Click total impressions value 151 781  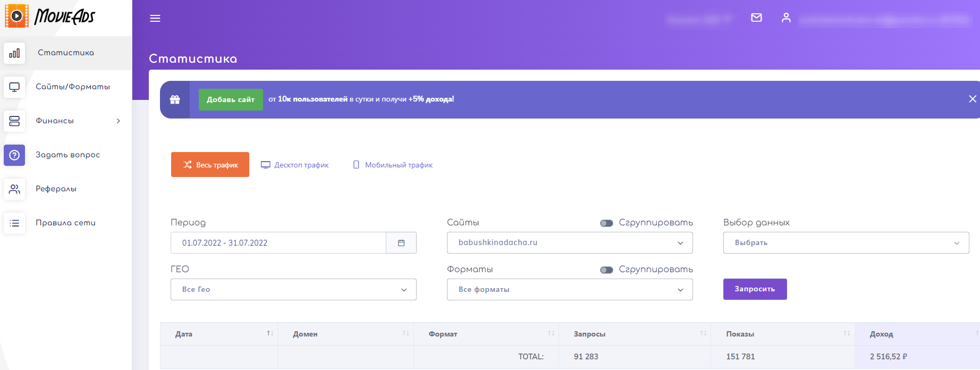coord(740,357)
